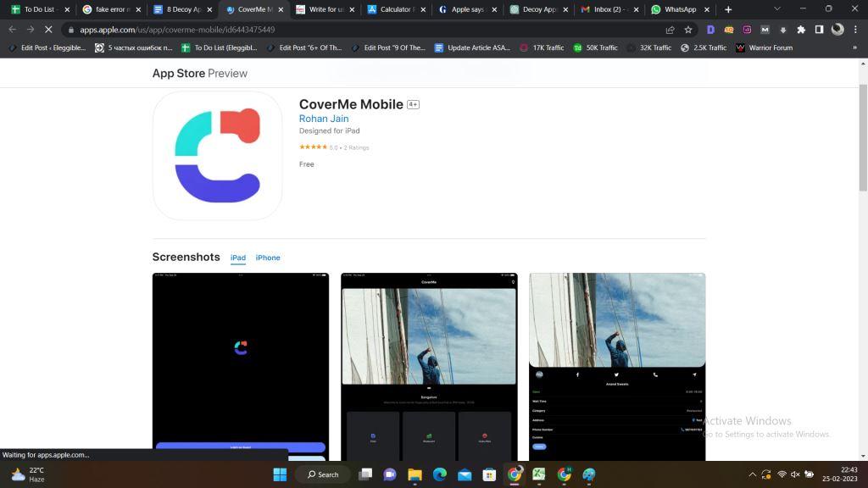This screenshot has width=868, height=488.
Task: Select the iPad screenshots tab
Action: click(238, 258)
